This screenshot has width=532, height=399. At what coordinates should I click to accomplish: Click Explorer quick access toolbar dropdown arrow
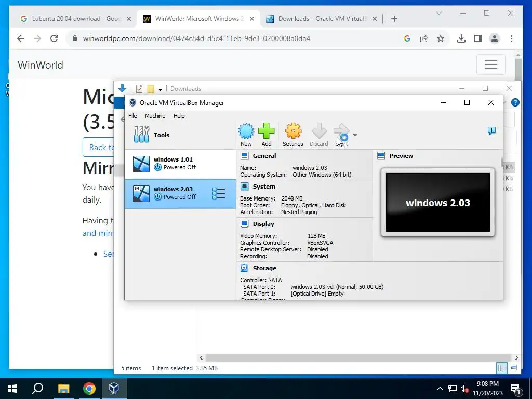click(x=160, y=89)
